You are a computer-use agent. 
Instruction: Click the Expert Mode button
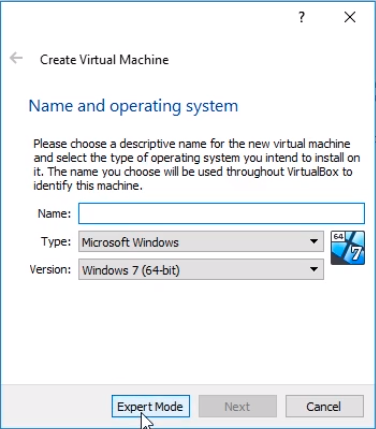[151, 406]
